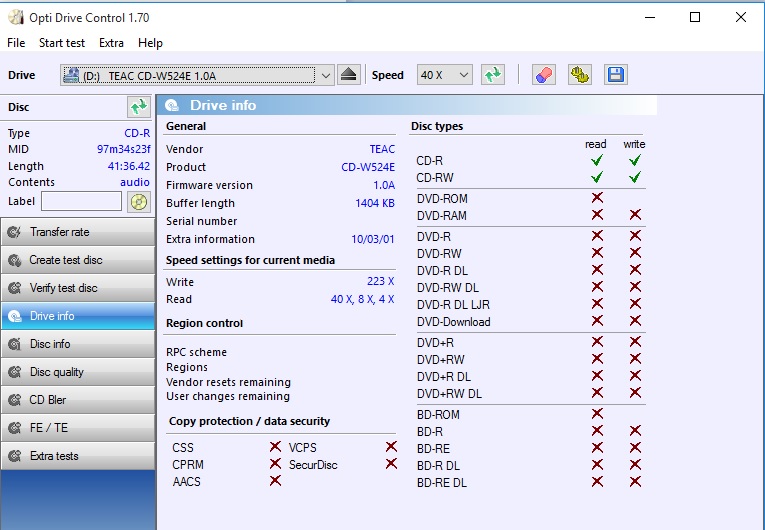Click the Read speeds 40 X, 8 X, 4 X
The image size is (765, 530).
362,299
